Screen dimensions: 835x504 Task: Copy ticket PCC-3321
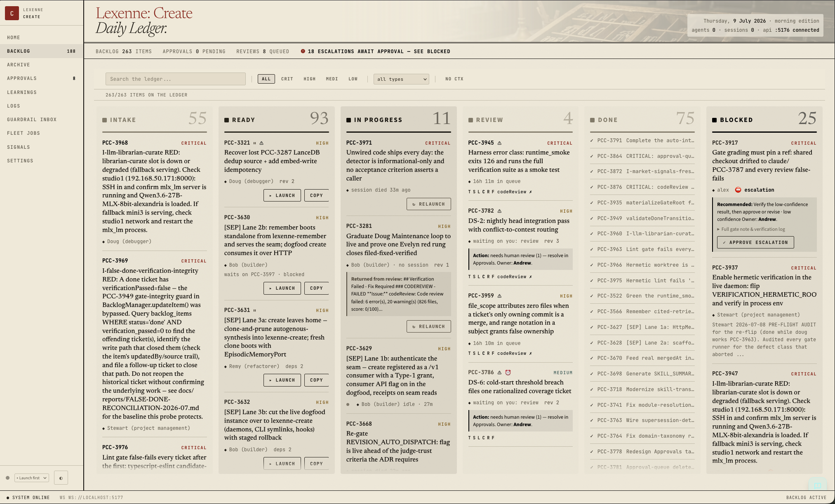pyautogui.click(x=316, y=195)
